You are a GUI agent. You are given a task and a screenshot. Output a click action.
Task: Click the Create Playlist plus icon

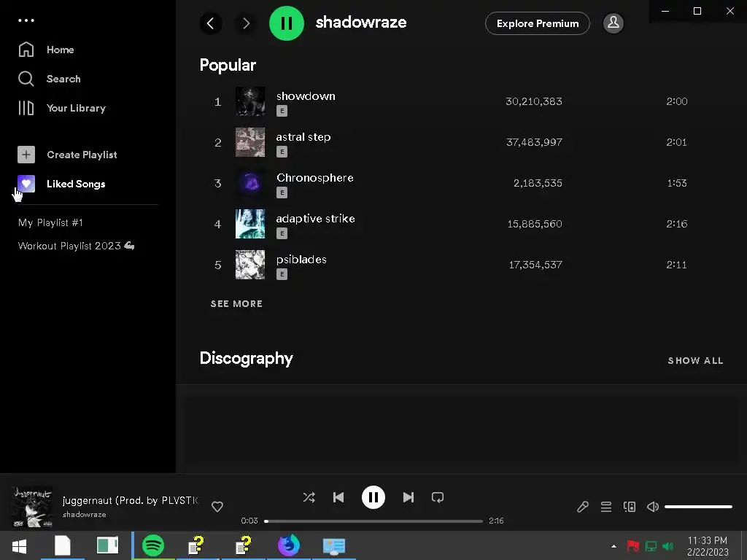26,155
